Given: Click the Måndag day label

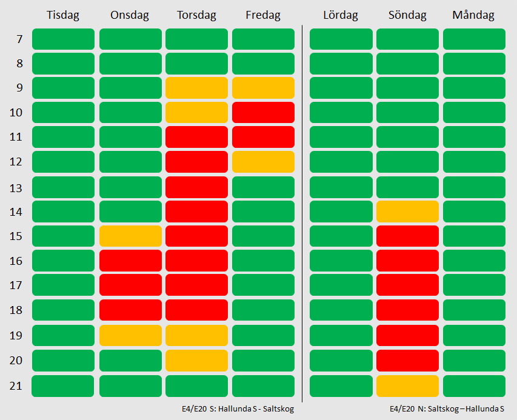Looking at the screenshot, I should [x=473, y=15].
